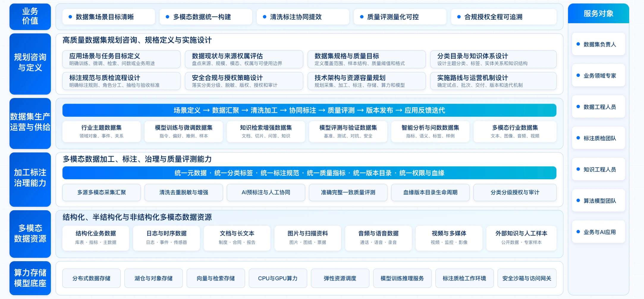The width and height of the screenshot is (644, 299).
Task: Open the AI预标注与人工协同 box
Action: (x=266, y=192)
